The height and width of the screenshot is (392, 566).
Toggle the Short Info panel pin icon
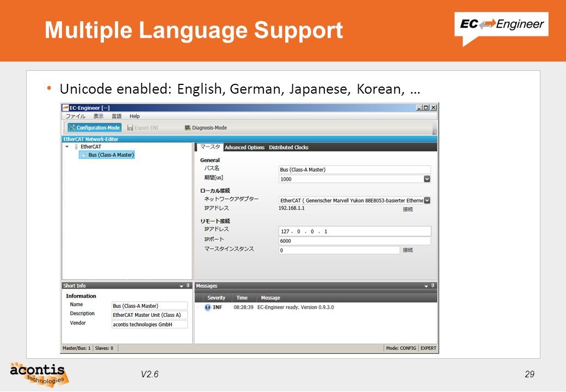pyautogui.click(x=188, y=285)
